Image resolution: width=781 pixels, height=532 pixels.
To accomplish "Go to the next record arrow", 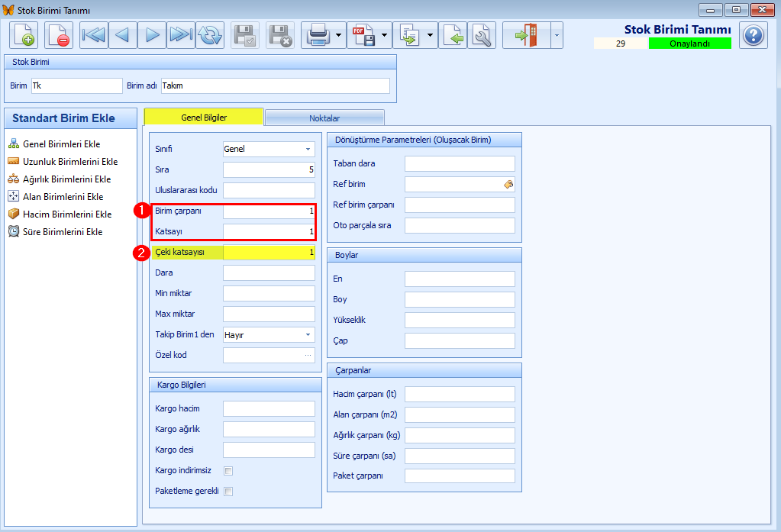I will tap(152, 35).
